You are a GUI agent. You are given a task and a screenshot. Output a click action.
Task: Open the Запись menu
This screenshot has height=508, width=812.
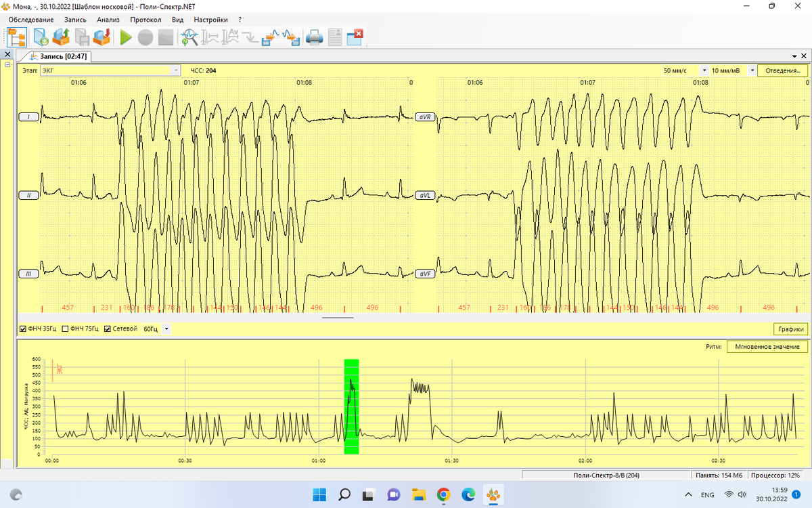(75, 20)
